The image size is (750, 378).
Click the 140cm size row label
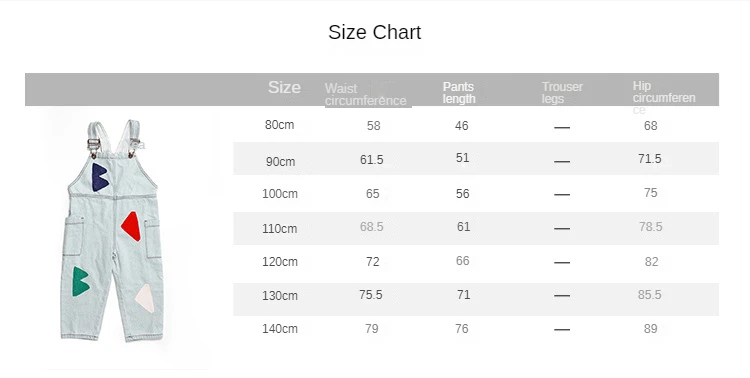pyautogui.click(x=280, y=329)
